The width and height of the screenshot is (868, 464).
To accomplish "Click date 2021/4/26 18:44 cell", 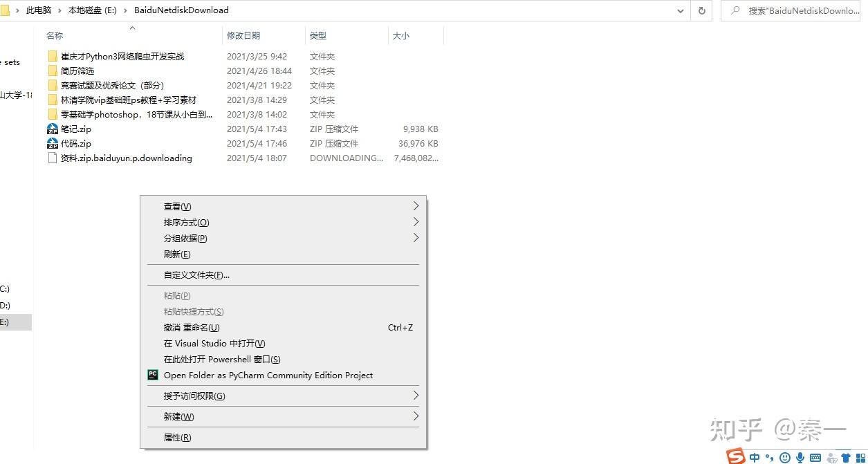I will [259, 71].
